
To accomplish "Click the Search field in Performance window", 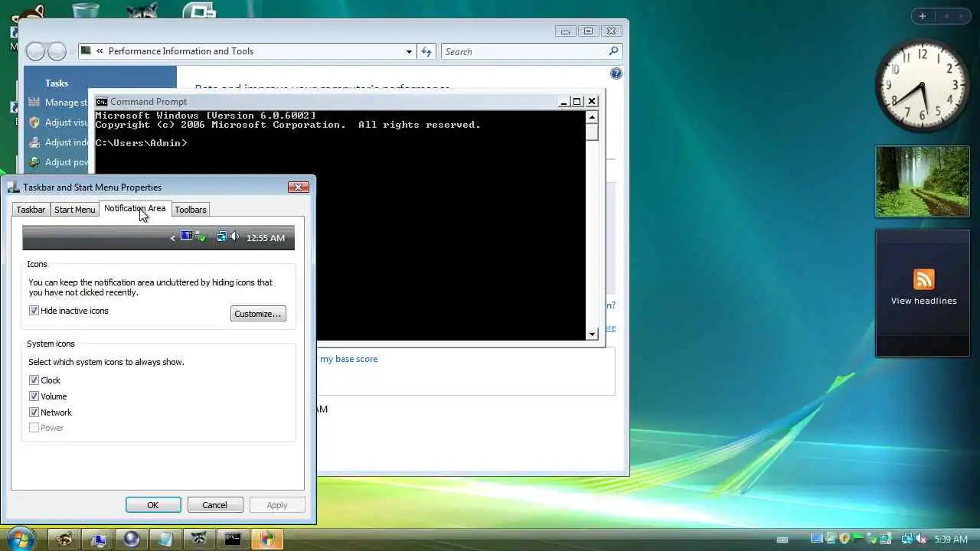I will point(525,51).
